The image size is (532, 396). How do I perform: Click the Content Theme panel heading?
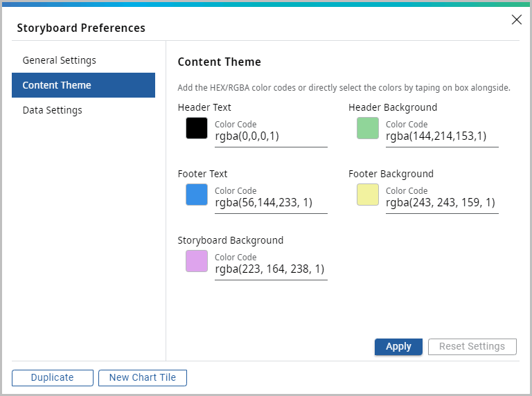tap(219, 62)
